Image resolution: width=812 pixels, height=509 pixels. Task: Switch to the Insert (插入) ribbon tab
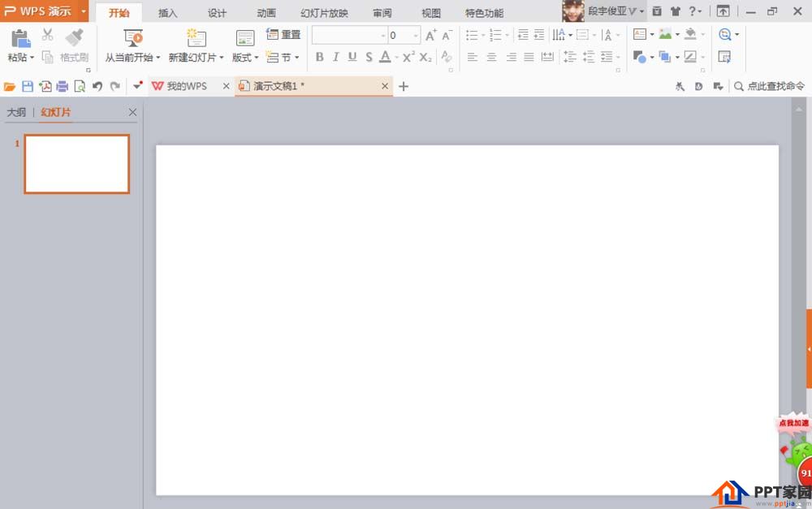[168, 13]
